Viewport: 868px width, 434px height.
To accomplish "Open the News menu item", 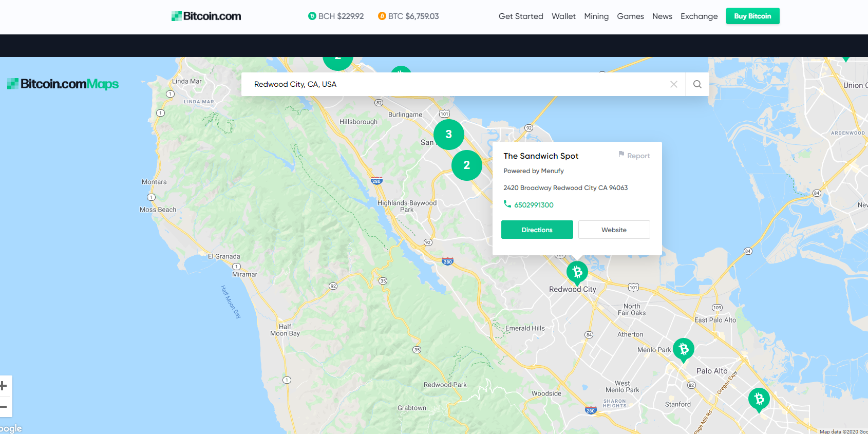I will tap(662, 16).
